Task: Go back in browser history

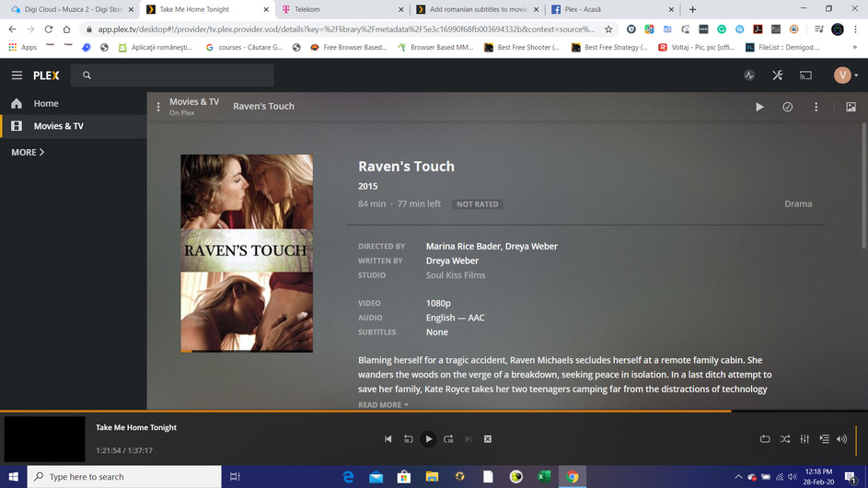Action: (12, 29)
